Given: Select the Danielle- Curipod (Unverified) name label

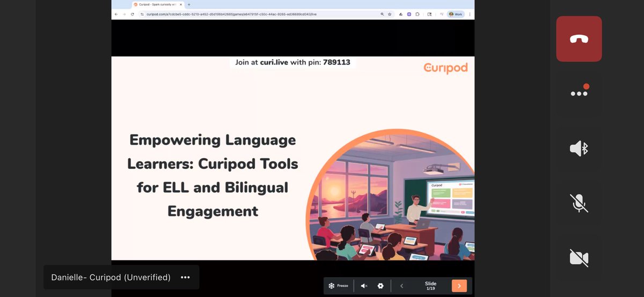Looking at the screenshot, I should (111, 277).
